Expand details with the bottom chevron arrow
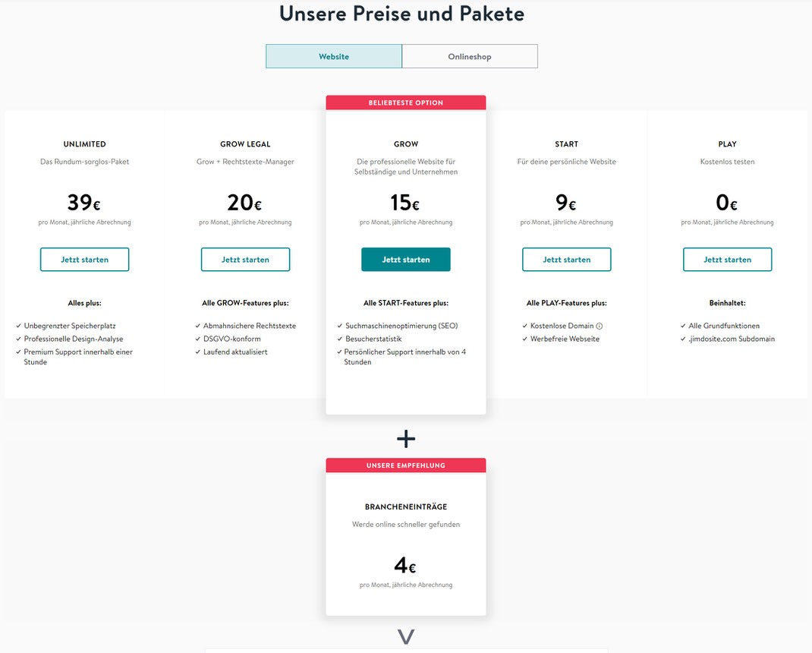The image size is (812, 653). 406,636
